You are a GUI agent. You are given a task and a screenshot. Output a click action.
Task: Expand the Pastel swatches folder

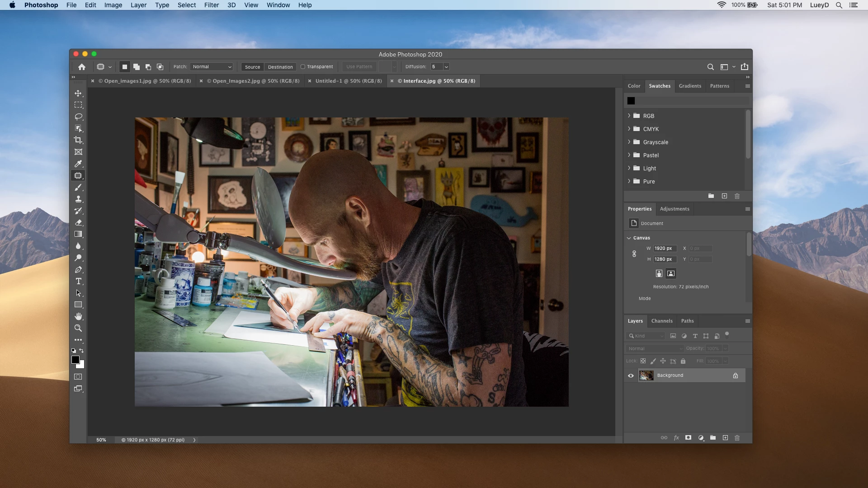[629, 155]
